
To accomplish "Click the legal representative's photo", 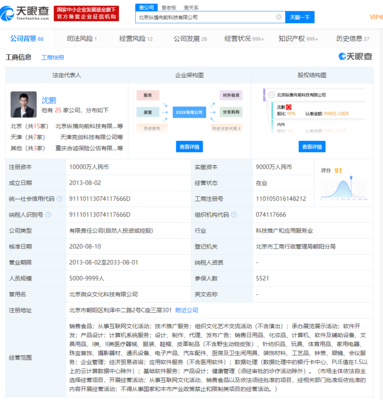I will (x=23, y=104).
